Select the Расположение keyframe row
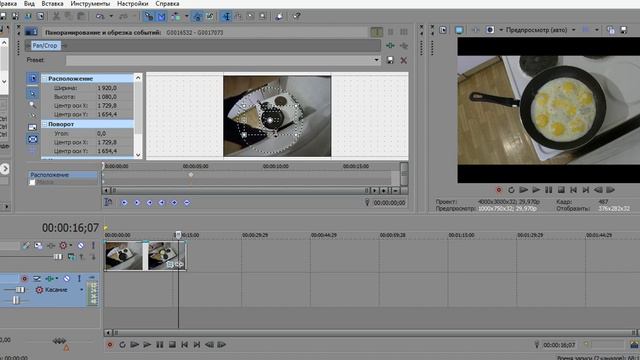This screenshot has height=360, width=640. (x=63, y=175)
